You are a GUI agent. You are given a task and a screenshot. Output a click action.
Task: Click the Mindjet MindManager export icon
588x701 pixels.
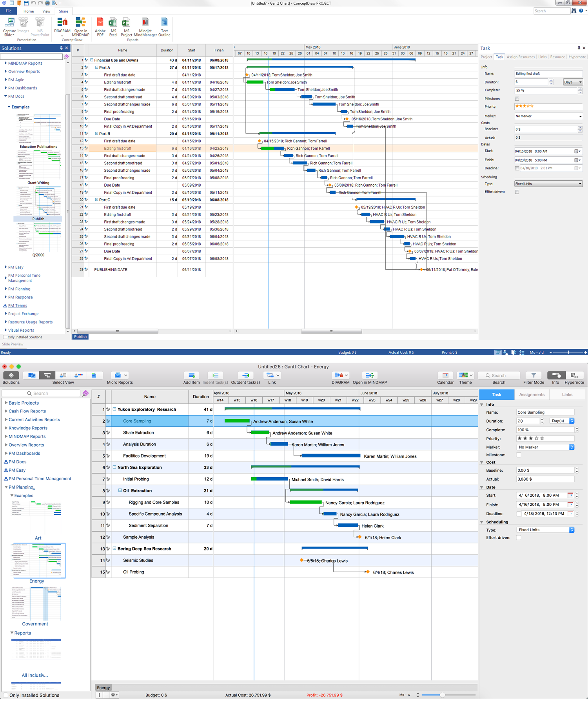click(x=145, y=27)
